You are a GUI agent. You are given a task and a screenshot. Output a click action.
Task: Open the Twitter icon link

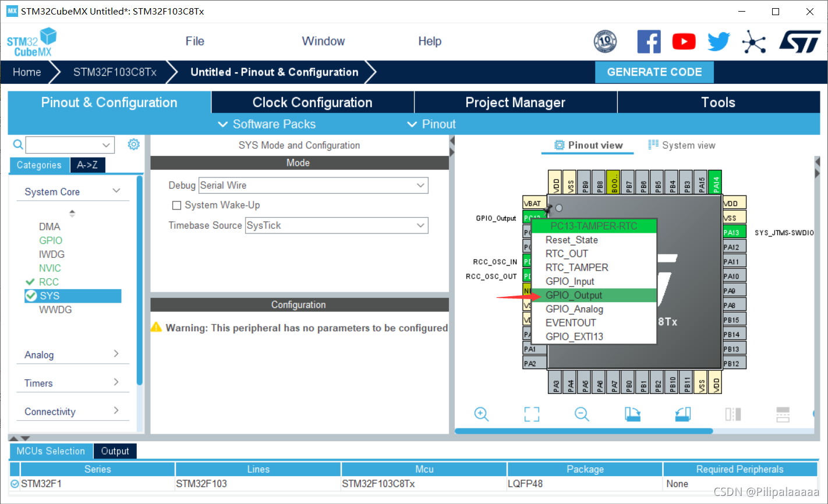pyautogui.click(x=719, y=41)
